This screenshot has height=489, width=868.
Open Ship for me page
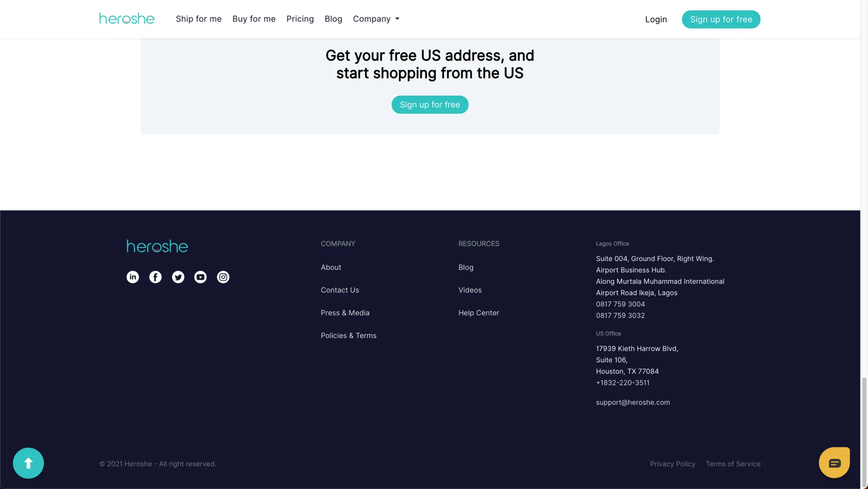point(198,19)
